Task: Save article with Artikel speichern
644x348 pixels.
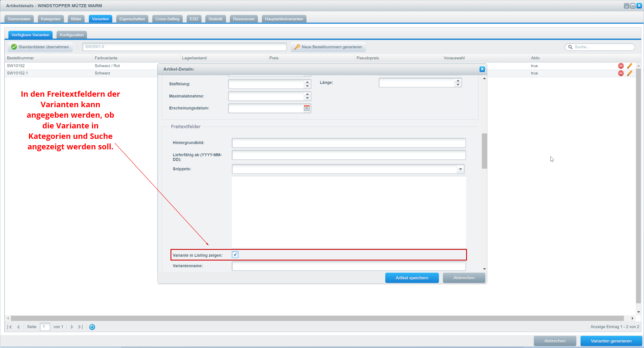Action: (412, 278)
